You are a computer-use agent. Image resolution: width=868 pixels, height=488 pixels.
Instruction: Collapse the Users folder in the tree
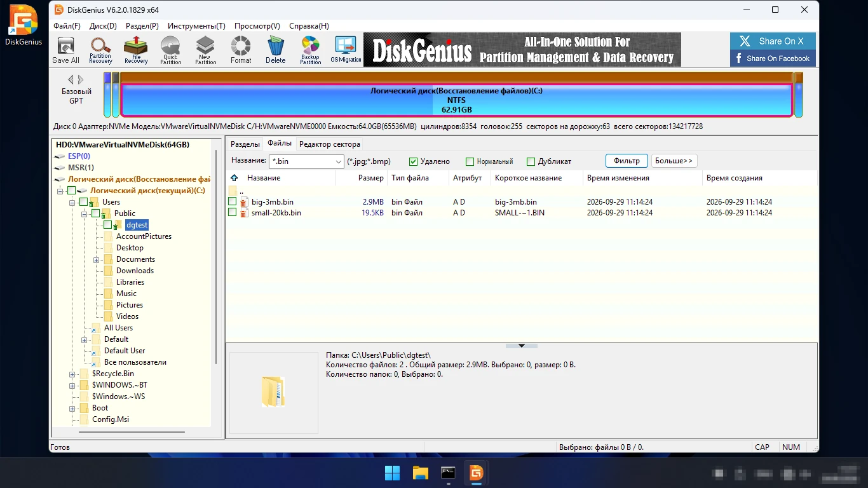tap(72, 202)
